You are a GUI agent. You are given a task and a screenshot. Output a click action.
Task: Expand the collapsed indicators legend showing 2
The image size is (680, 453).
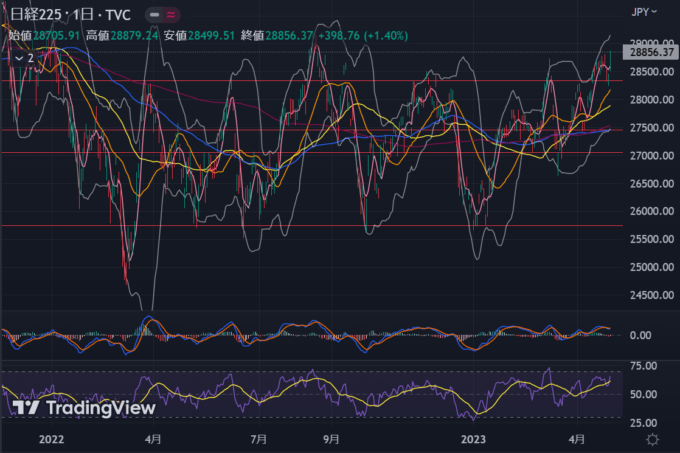23,59
